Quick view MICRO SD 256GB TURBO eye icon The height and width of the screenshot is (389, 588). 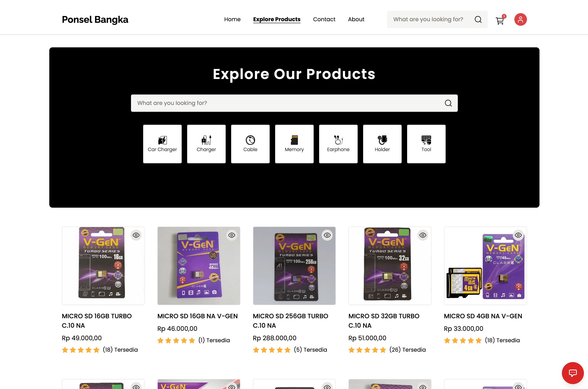pos(327,235)
